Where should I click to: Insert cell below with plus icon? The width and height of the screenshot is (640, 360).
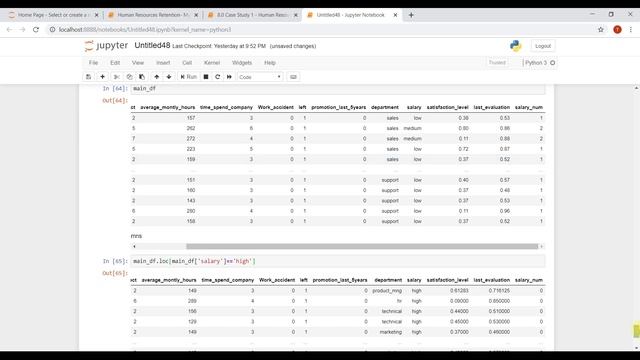pos(102,77)
